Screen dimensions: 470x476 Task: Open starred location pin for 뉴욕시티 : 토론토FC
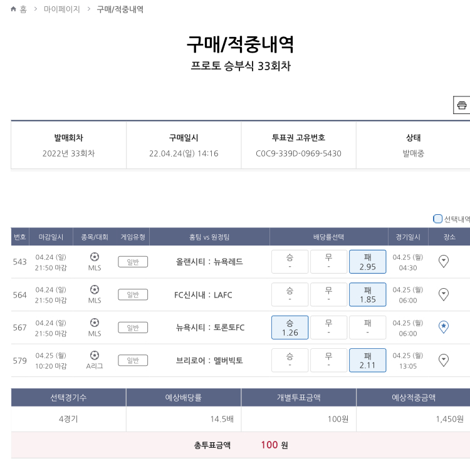(x=444, y=327)
